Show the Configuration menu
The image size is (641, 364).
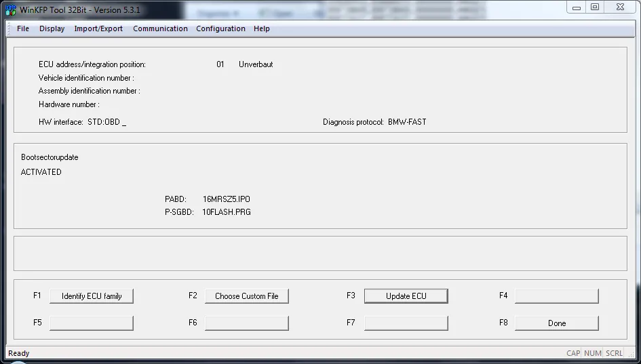point(220,28)
